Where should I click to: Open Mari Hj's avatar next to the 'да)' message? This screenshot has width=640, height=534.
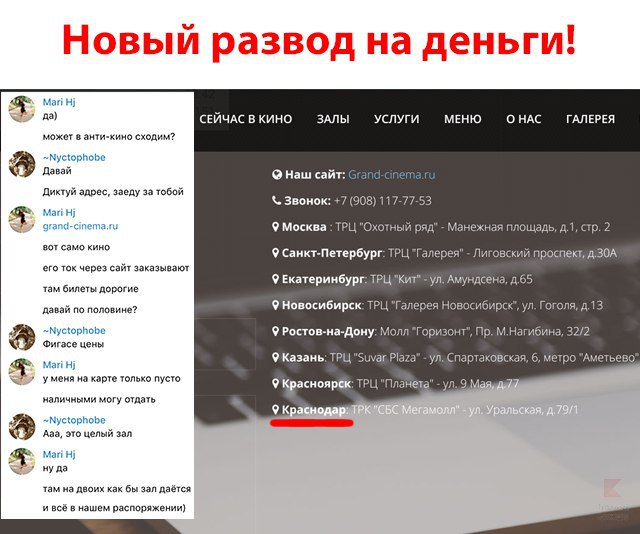click(22, 109)
